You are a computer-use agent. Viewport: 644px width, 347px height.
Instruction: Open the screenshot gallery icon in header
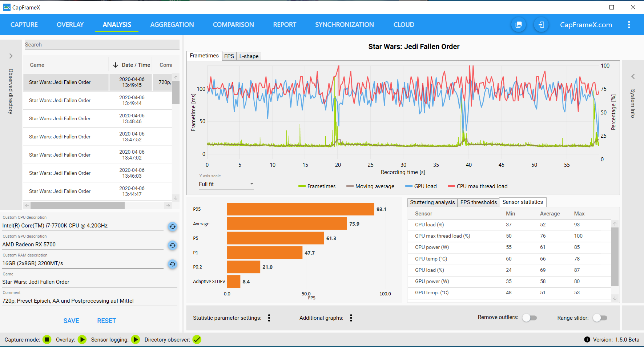[x=519, y=25]
